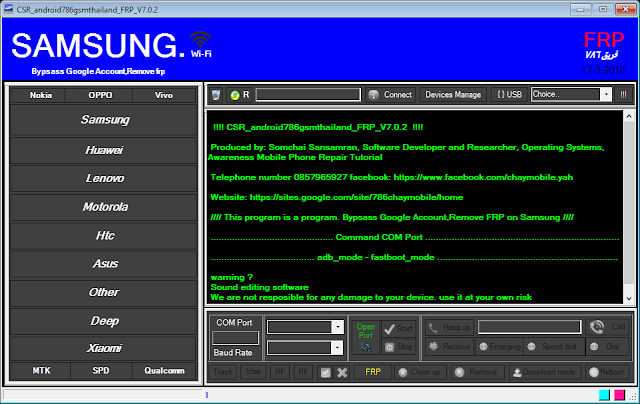
Task: Click the 'adb_mode - fastboot_mode' line
Action: pyautogui.click(x=376, y=257)
